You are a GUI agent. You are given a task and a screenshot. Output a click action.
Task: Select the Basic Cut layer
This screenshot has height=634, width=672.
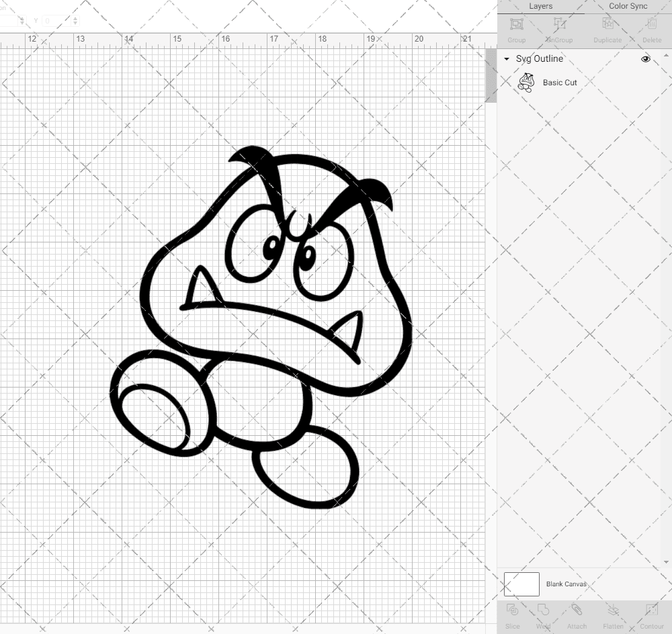(x=559, y=83)
